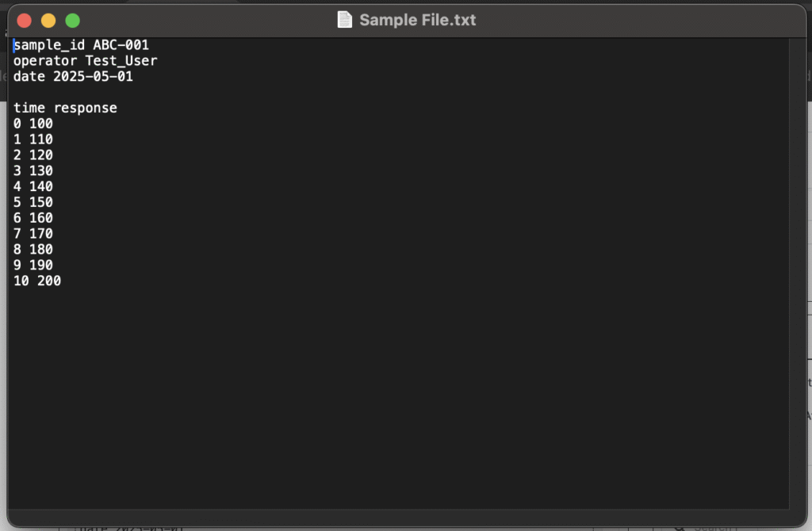Viewport: 812px width, 531px height.
Task: Click the '0 100' data row
Action: (33, 124)
